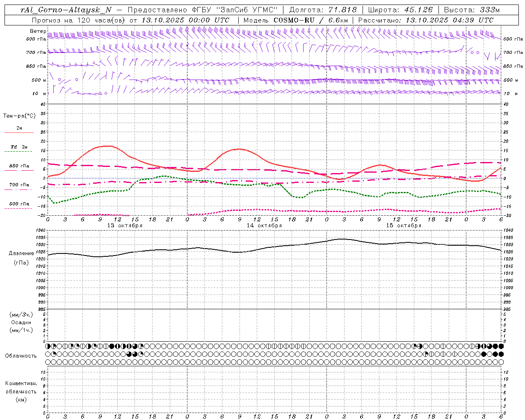This screenshot has height=420, width=525.
Task: Click the "Рассчитано: 13.10.2025 04:39 UTC" text
Action: coord(426,20)
